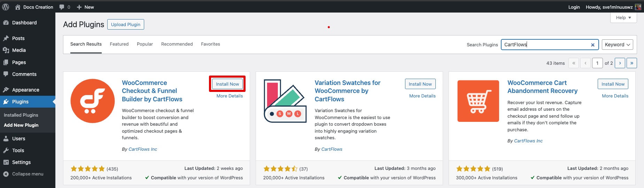Screen dimensions: 644x188
Task: Open the Keyword search type dropdown
Action: pos(617,45)
